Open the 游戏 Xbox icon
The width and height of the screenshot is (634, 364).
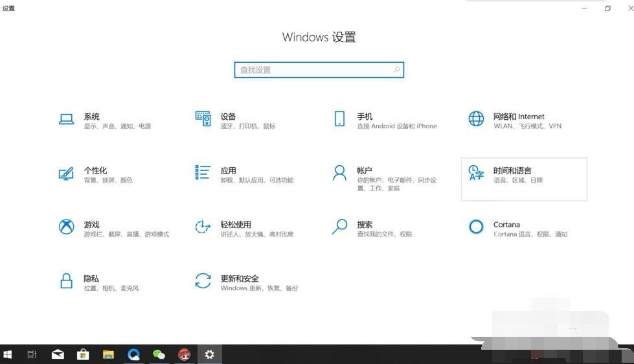[66, 227]
